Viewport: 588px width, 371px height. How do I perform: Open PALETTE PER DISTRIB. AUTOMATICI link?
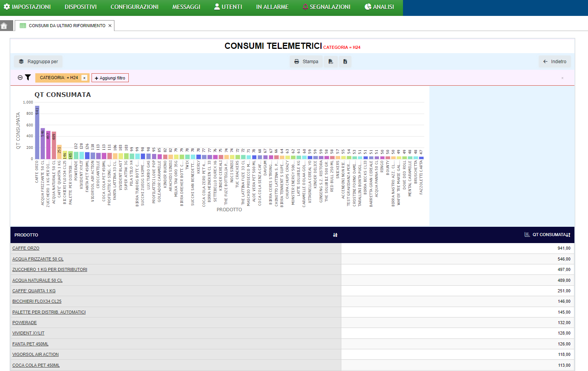click(x=49, y=312)
